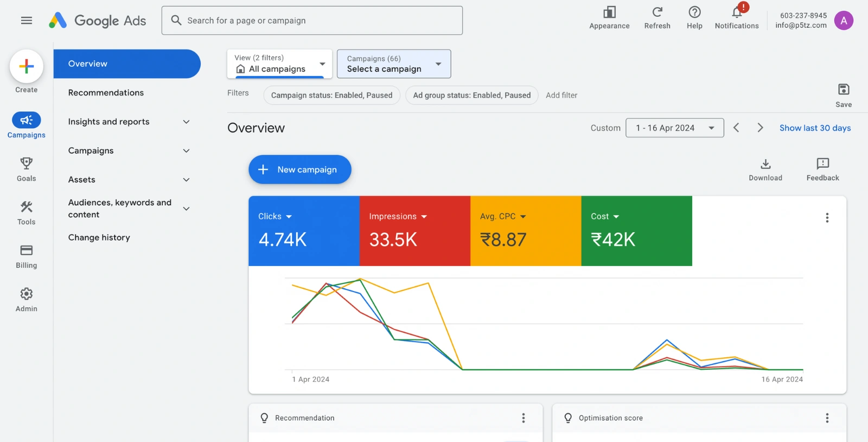Open Billing in the sidebar
Viewport: 868px width, 442px height.
click(x=26, y=256)
